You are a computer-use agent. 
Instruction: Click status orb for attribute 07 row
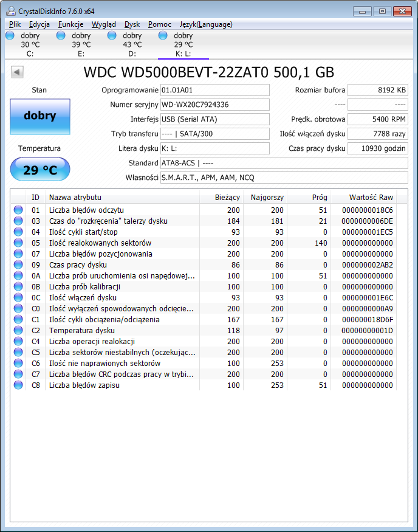[18, 254]
